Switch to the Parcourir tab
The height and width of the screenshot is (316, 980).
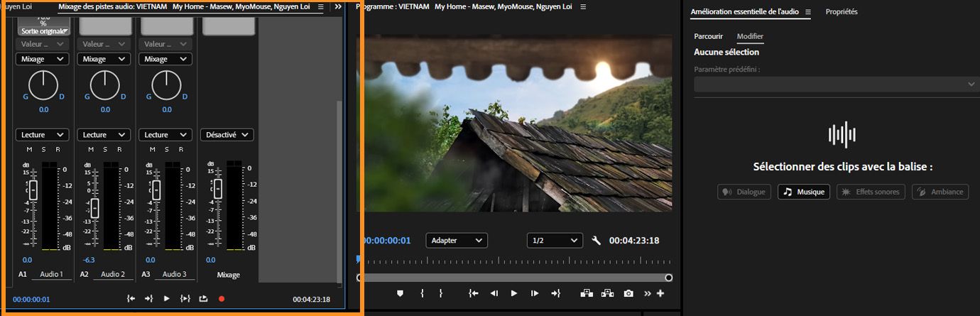[x=708, y=36]
